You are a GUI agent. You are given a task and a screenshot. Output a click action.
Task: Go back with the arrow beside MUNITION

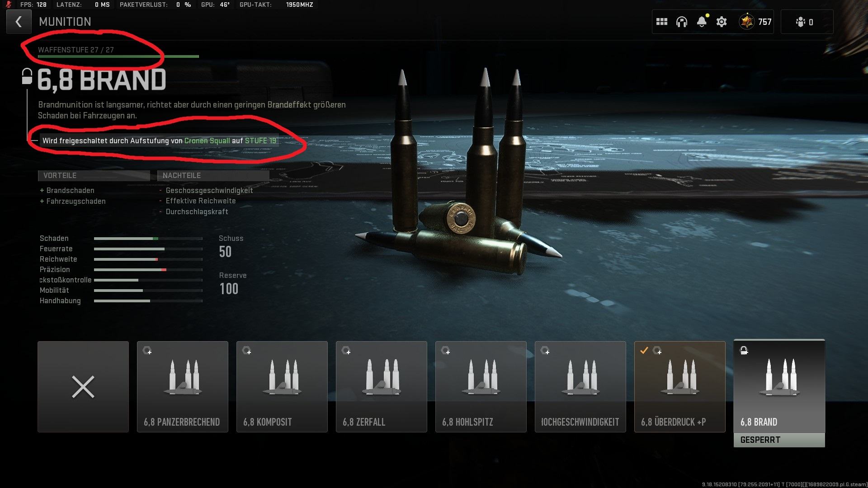coord(19,22)
